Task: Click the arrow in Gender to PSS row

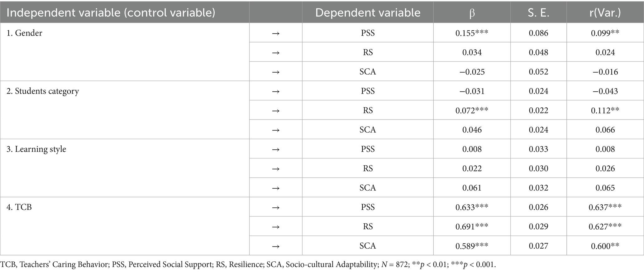Action: point(276,33)
